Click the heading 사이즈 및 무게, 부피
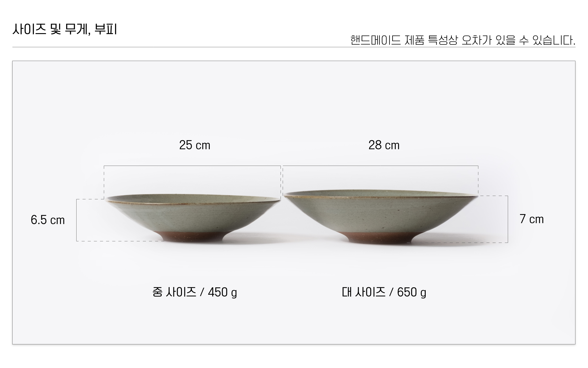 [65, 30]
